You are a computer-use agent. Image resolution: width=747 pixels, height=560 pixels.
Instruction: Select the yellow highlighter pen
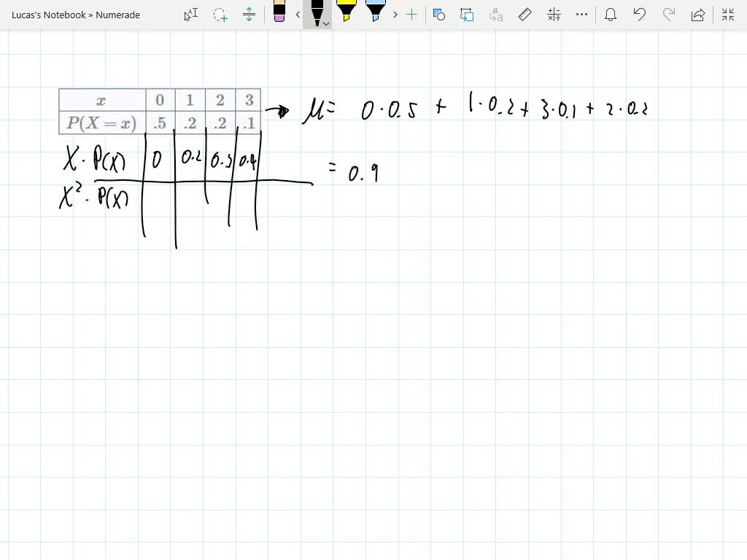(x=347, y=13)
